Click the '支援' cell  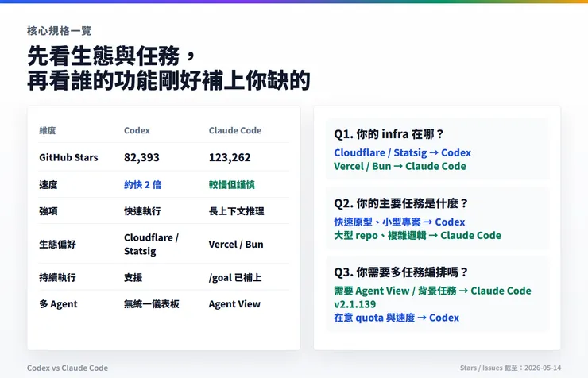point(133,278)
